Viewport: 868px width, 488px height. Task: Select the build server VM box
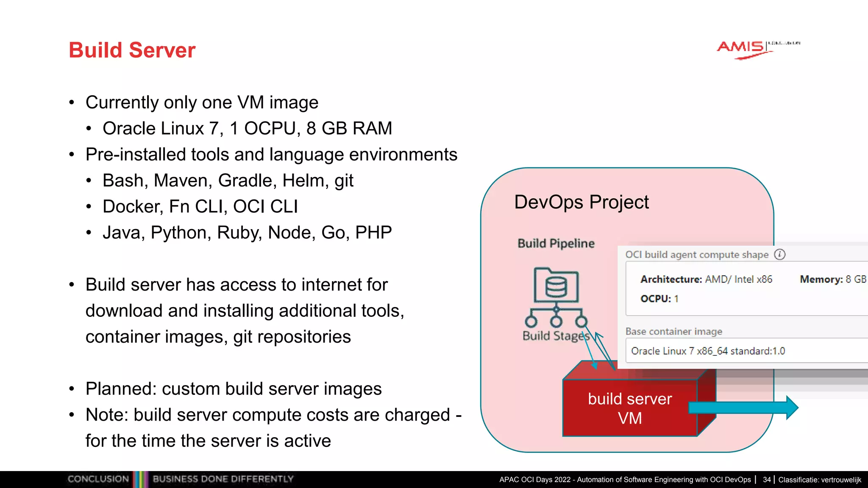[639, 399]
